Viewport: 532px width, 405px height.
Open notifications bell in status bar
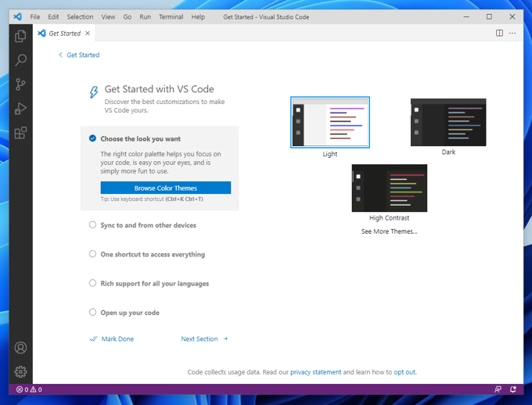pyautogui.click(x=513, y=389)
